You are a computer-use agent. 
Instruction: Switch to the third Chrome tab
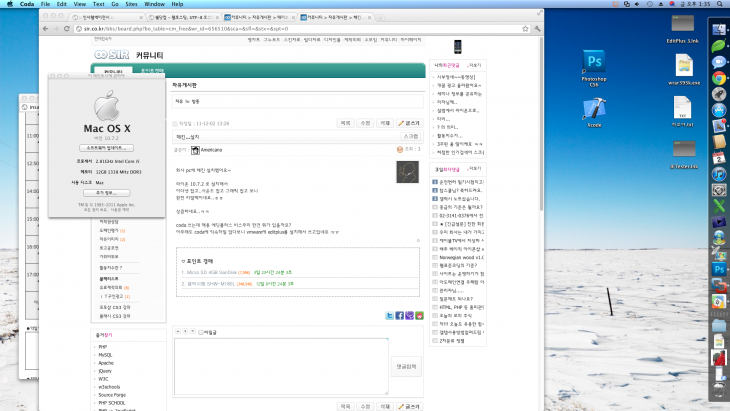[x=259, y=17]
